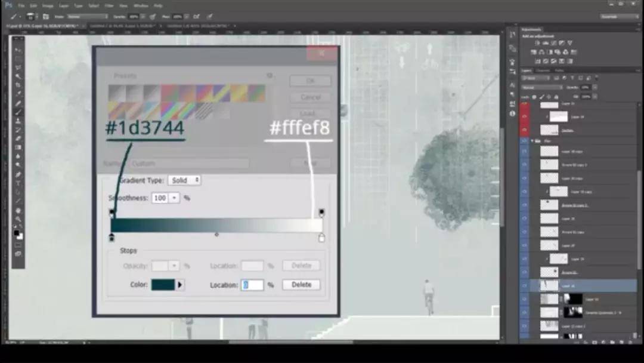Select the Brush tool in the toolbar

coord(18,112)
